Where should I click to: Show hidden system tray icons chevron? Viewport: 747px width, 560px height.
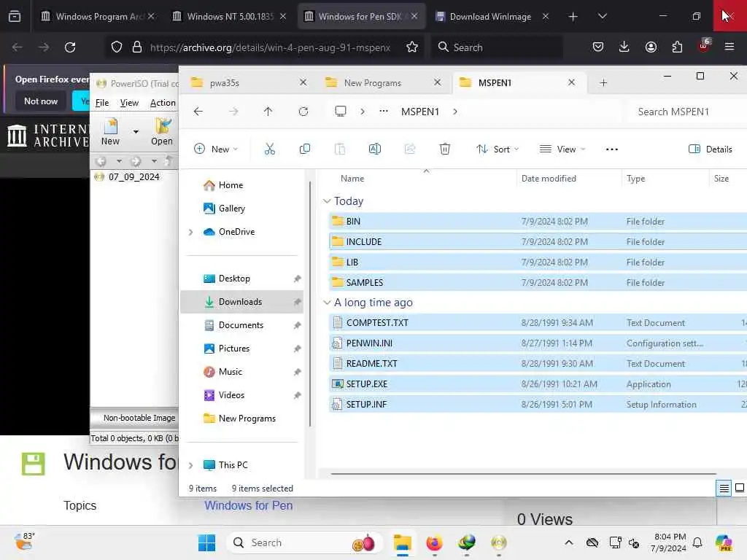pyautogui.click(x=569, y=542)
